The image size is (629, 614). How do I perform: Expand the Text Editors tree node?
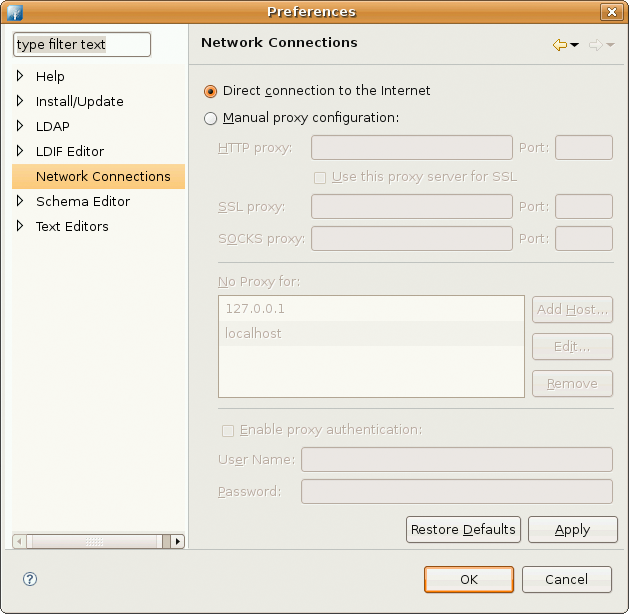(20, 226)
